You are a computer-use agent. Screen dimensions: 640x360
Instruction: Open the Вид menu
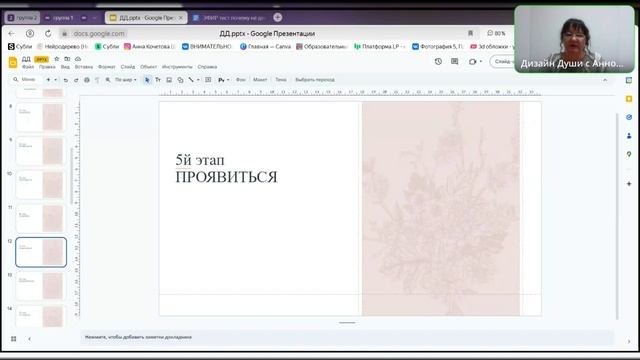[65, 67]
